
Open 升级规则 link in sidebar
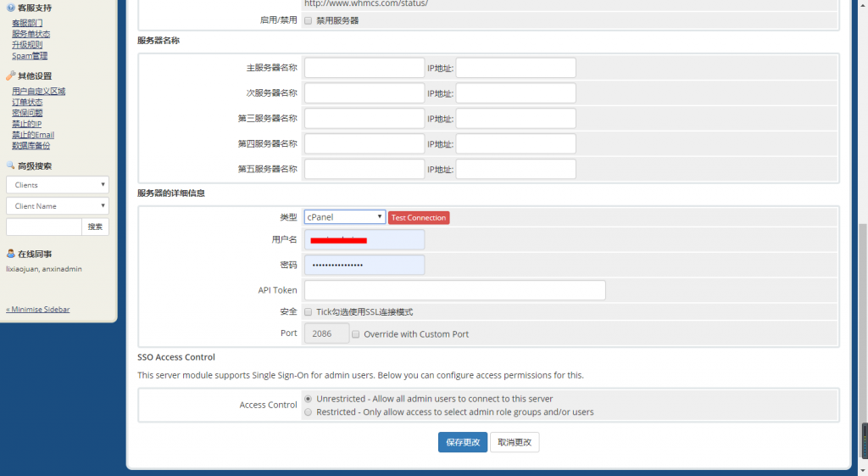coord(27,44)
